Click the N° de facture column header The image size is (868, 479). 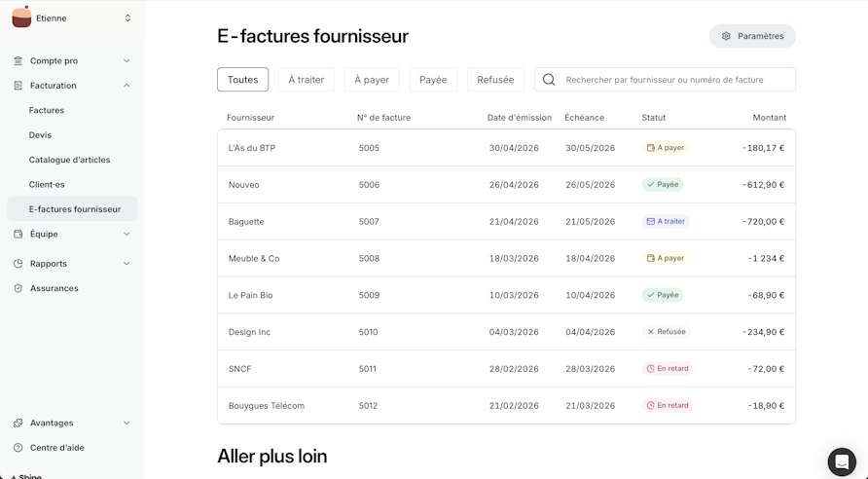(x=383, y=118)
